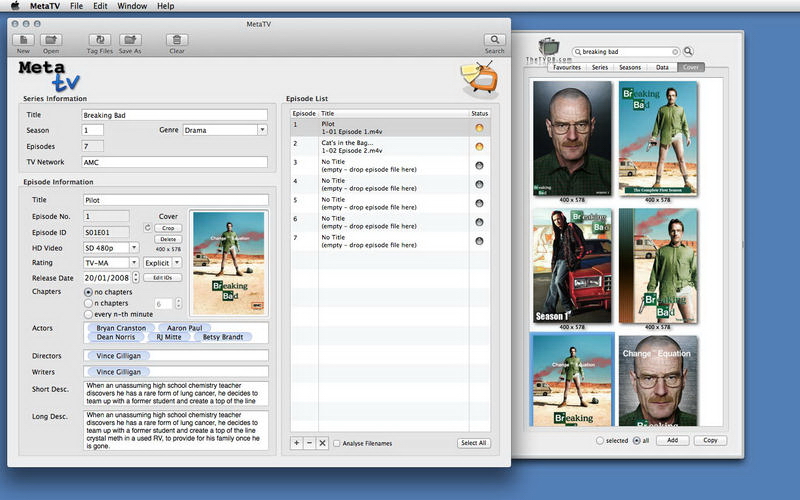The height and width of the screenshot is (500, 800).
Task: Switch to the Seasons tab
Action: point(630,67)
